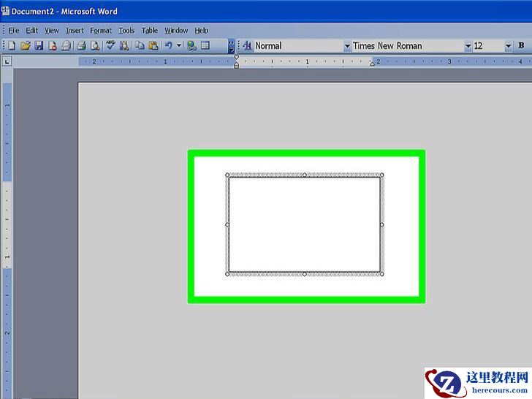Click the font size 12 field
This screenshot has width=532, height=399.
tap(489, 46)
